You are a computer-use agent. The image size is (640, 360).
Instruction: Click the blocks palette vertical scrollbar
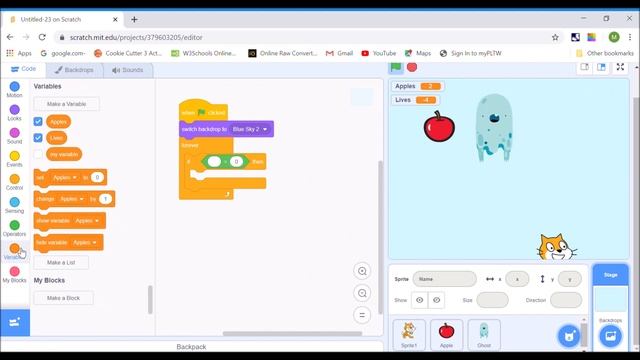pos(150,300)
